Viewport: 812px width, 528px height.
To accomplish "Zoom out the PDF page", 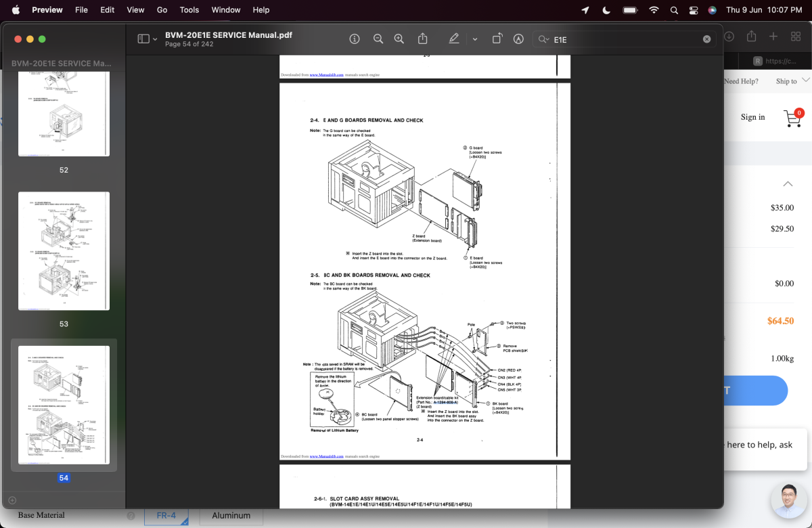I will tap(378, 39).
